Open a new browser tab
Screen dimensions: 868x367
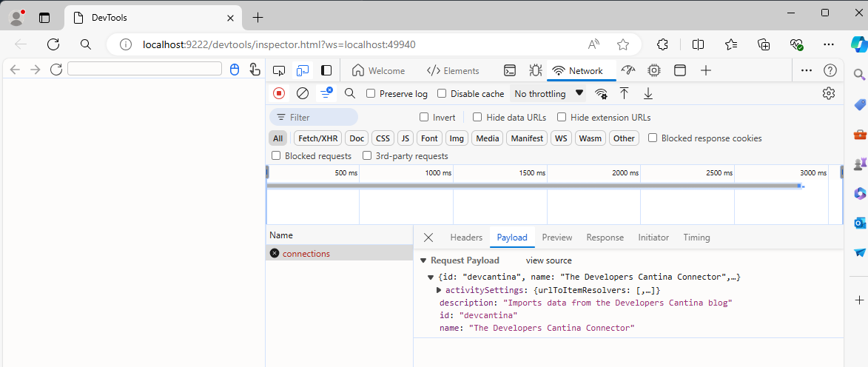(x=258, y=17)
